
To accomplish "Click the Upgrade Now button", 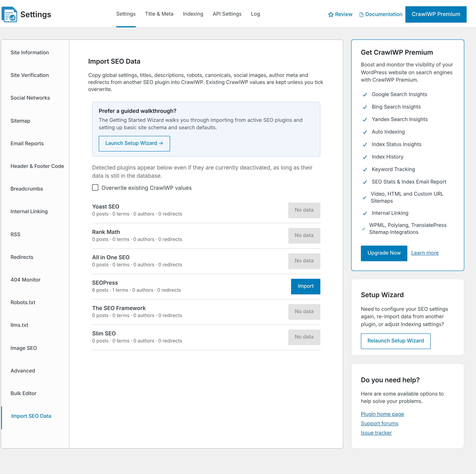I will click(384, 253).
